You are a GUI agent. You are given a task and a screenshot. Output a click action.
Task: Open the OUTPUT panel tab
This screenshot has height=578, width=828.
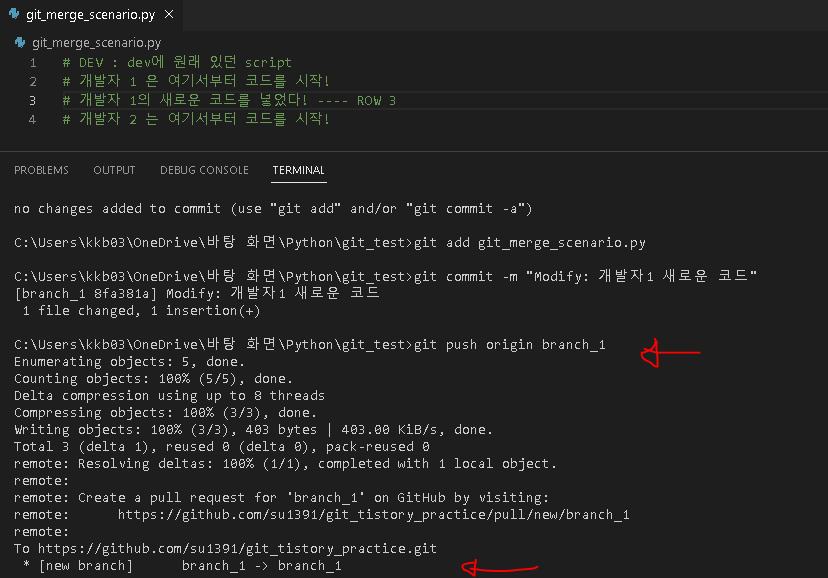[114, 170]
